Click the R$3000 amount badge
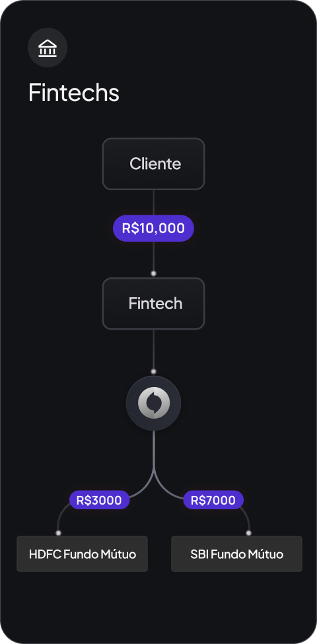Viewport: 317px width, 644px height. 99,500
